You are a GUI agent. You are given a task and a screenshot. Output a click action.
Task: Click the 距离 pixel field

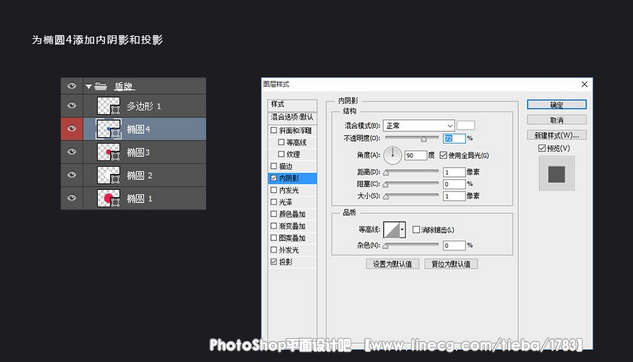coord(454,172)
